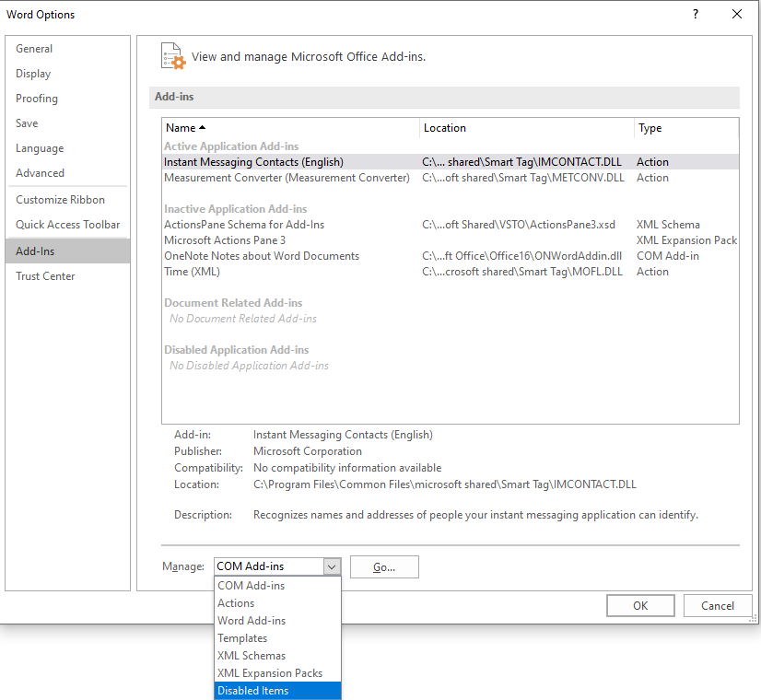
Task: Choose Disabled Items from Manage list
Action: tap(277, 690)
